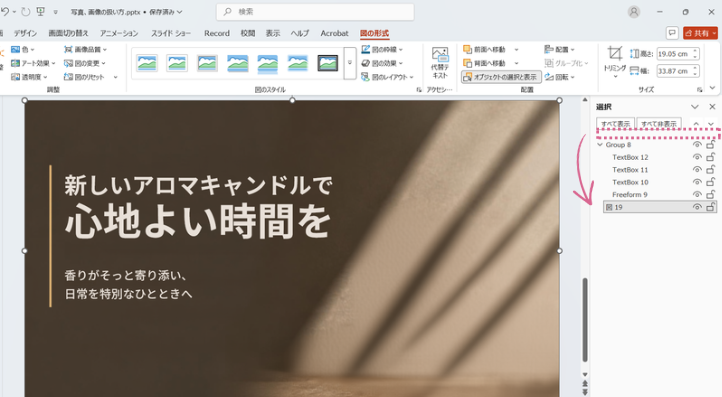Viewport: 722px width, 397px height.
Task: Click the トリミング crop tool icon
Action: pyautogui.click(x=615, y=53)
